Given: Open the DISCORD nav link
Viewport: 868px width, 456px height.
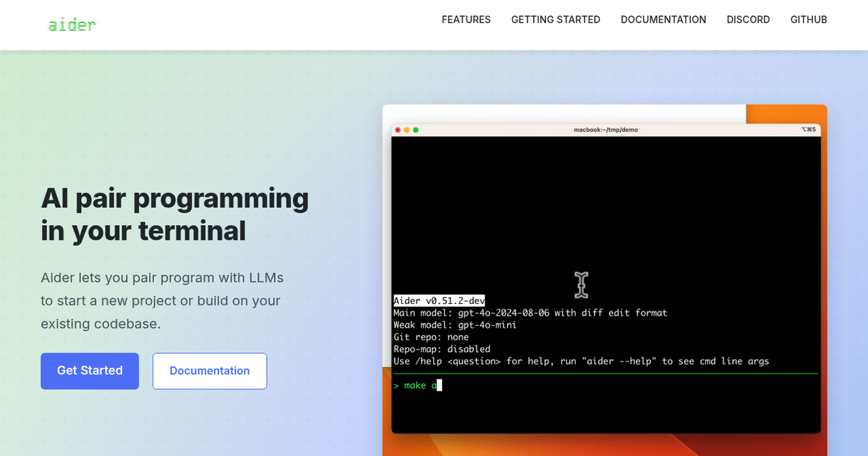Looking at the screenshot, I should 748,20.
